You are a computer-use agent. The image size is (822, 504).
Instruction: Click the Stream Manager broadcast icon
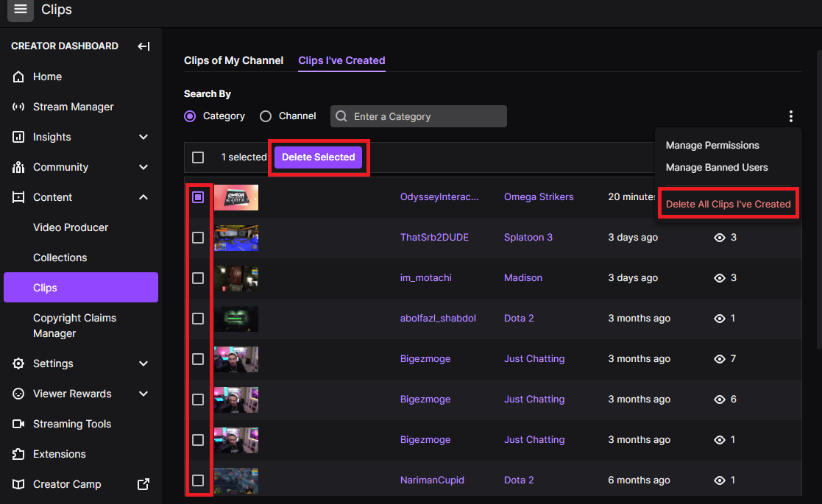tap(18, 107)
